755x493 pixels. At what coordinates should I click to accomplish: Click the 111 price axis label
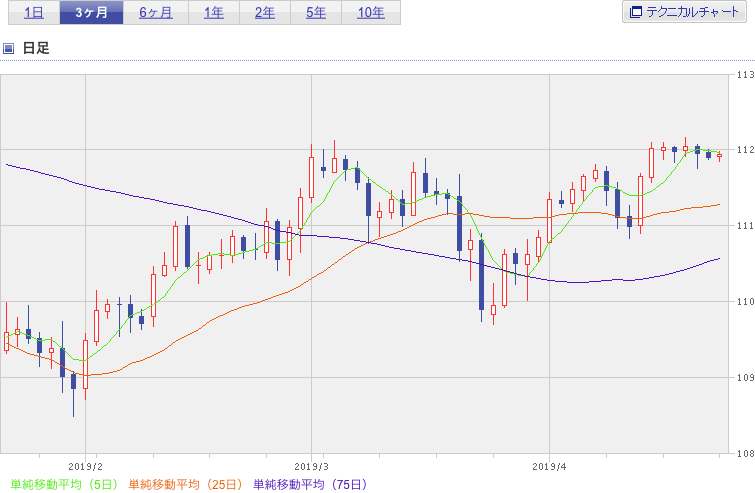click(745, 225)
